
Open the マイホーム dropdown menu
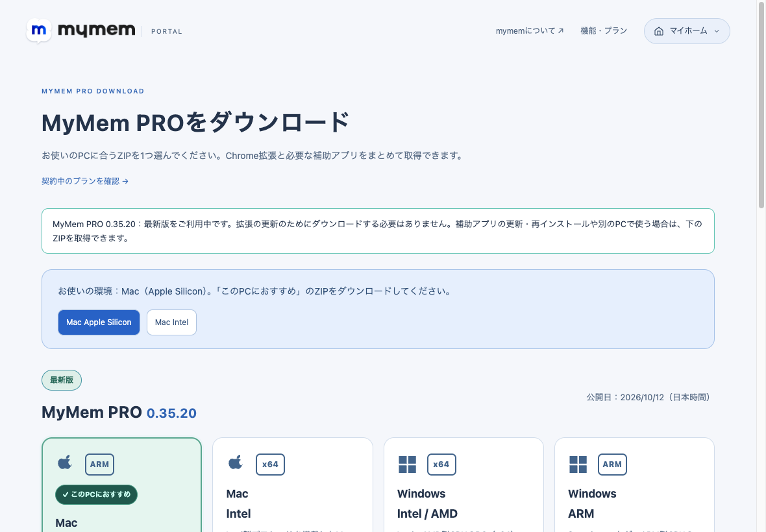pos(687,31)
